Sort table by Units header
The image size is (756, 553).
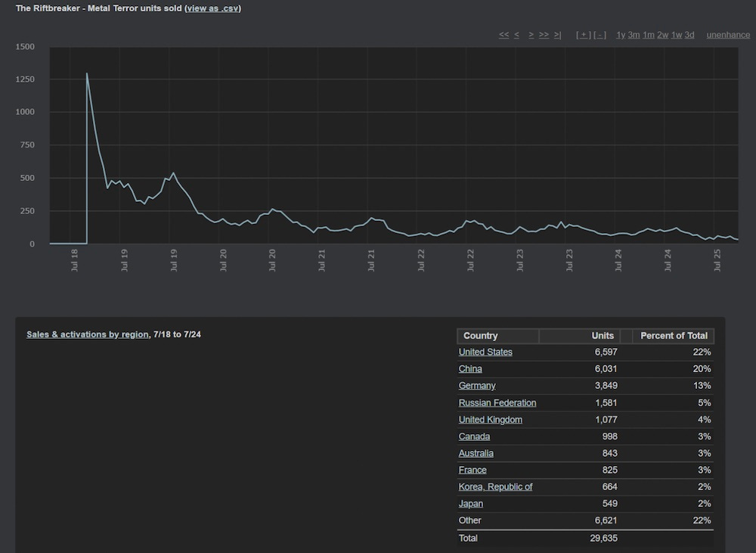coord(579,336)
